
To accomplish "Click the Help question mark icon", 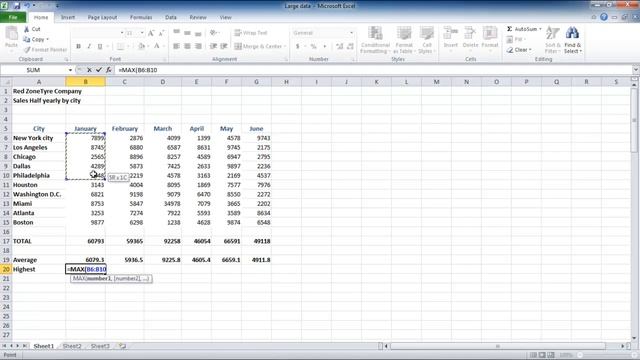I will tap(604, 17).
